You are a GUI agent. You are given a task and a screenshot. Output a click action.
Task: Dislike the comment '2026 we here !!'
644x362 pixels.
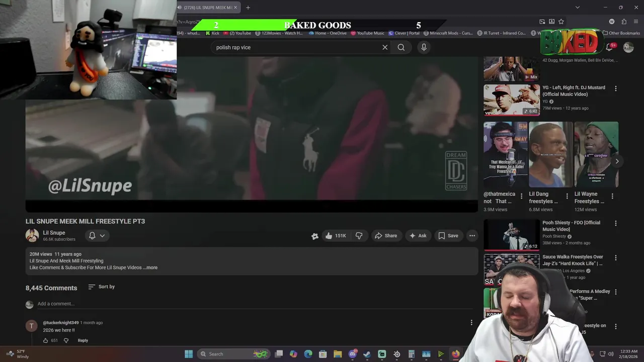coord(66,340)
